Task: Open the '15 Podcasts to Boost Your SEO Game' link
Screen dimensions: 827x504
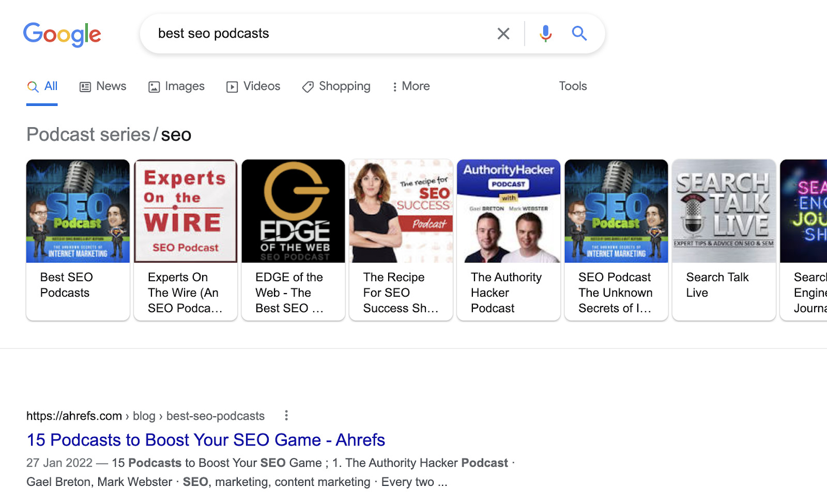Action: [x=205, y=440]
